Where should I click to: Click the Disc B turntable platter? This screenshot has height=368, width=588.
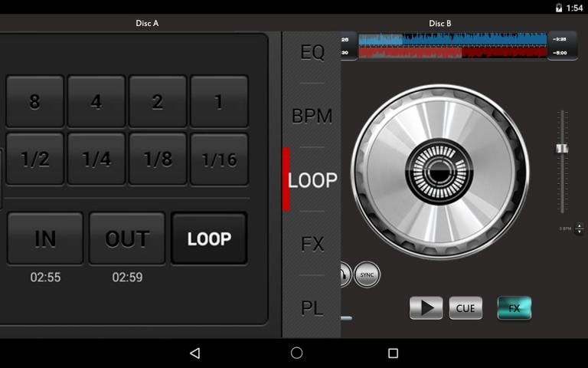[439, 172]
